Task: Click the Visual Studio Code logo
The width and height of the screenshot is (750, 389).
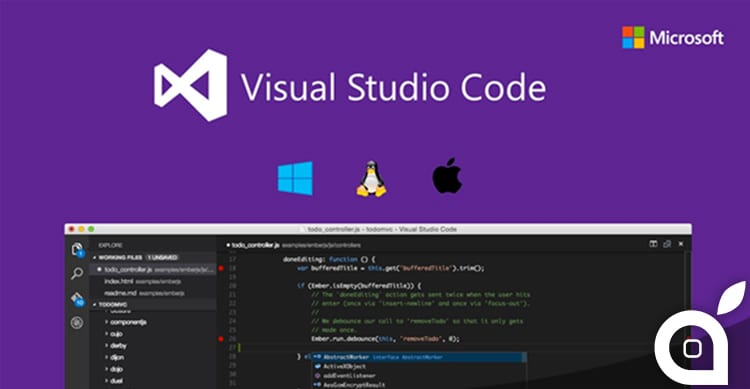Action: [x=190, y=85]
